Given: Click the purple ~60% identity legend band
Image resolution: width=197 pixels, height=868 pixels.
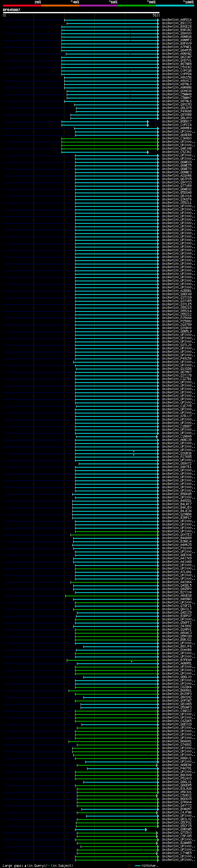Looking at the screenshot, I should click(98, 6).
